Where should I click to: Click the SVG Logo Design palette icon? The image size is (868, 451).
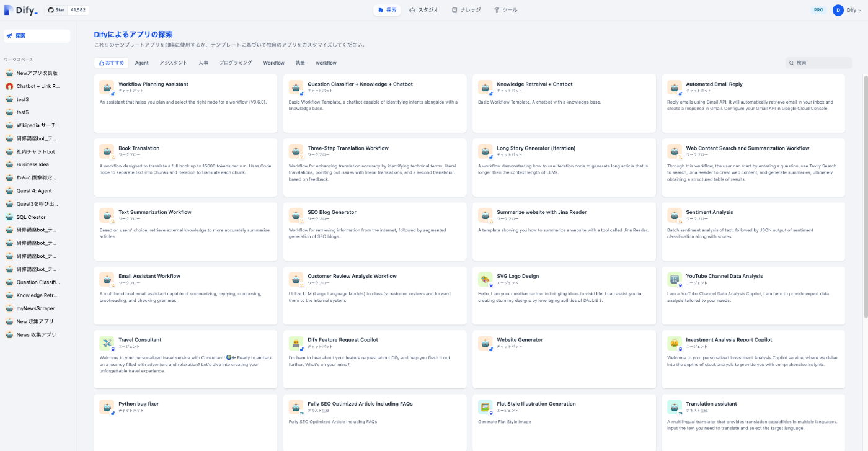point(485,279)
